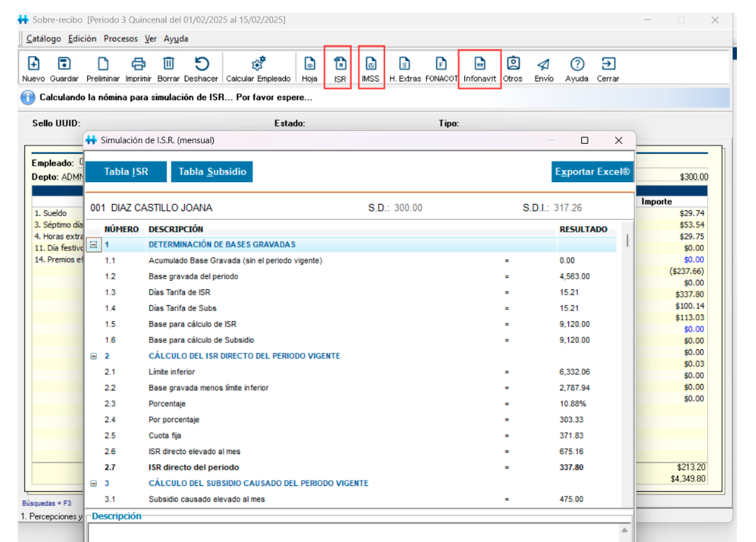Screen dimensions: 756x542
Task: Click the FONACOT toolbar icon
Action: tap(441, 64)
